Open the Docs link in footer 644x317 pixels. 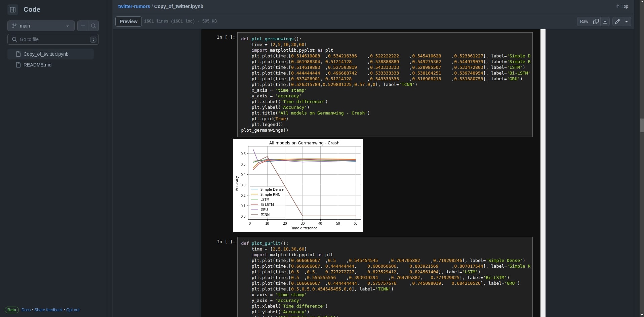point(26,310)
